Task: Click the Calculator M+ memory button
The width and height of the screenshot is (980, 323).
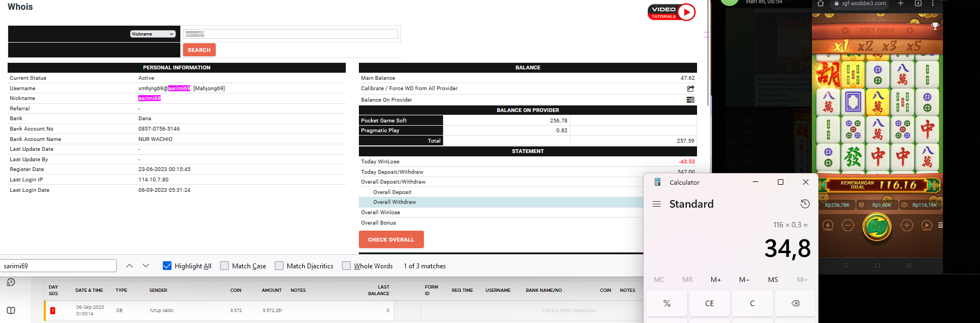Action: pos(716,279)
